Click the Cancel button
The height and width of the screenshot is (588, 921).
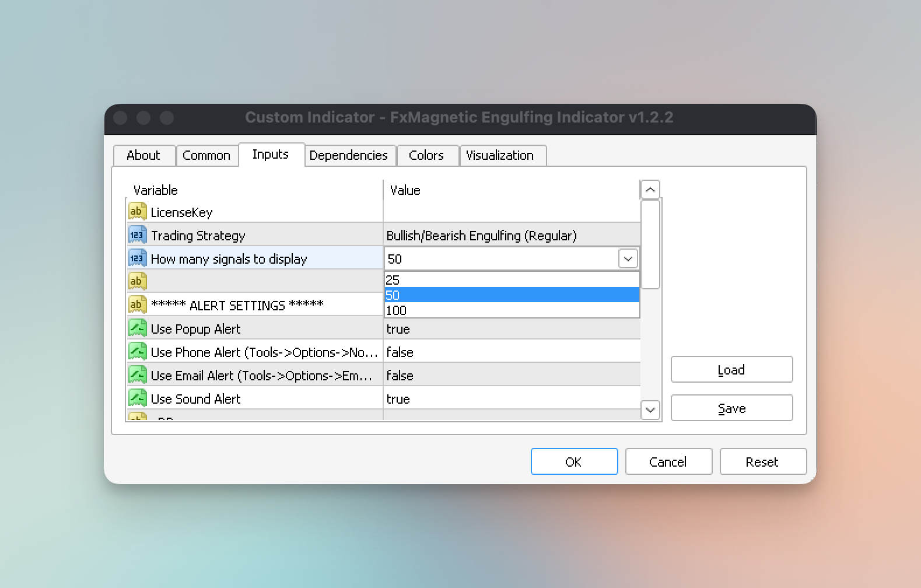[x=668, y=461]
